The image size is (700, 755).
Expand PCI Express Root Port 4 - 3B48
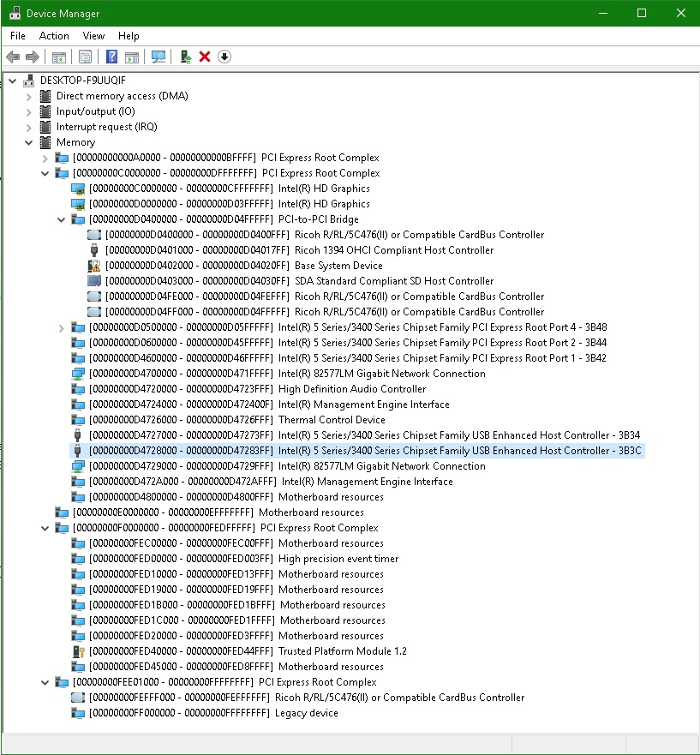(x=61, y=327)
